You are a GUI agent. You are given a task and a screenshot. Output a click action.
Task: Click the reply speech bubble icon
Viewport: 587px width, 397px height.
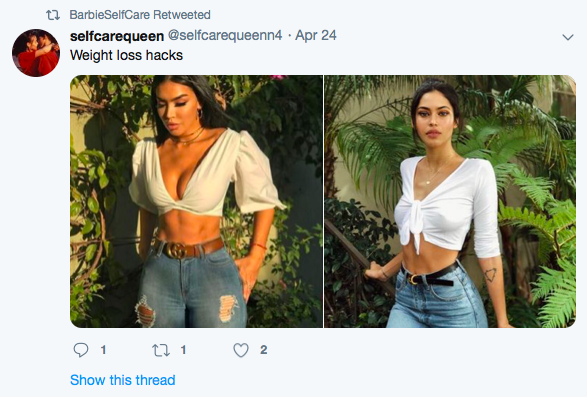[80, 350]
